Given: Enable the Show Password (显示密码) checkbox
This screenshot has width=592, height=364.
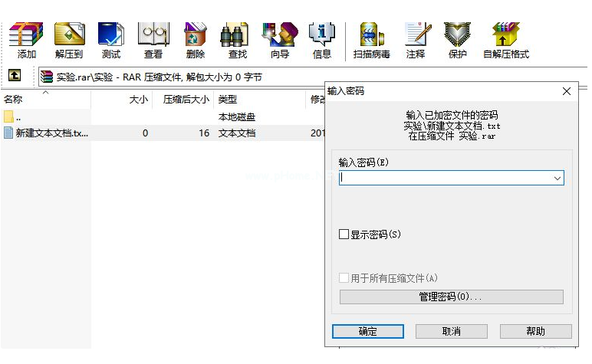Looking at the screenshot, I should (344, 234).
